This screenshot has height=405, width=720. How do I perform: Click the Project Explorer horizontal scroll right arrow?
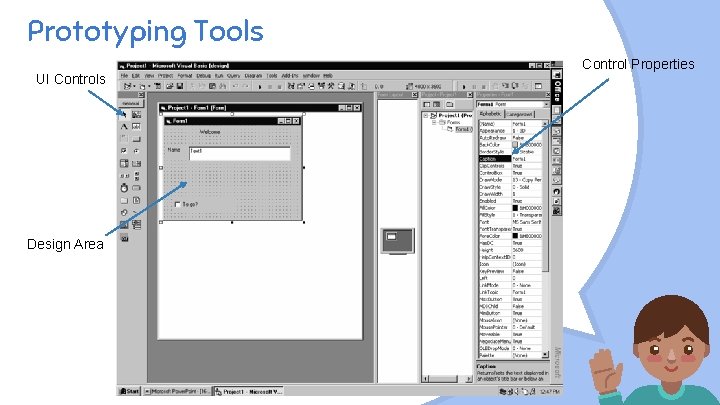coord(468,379)
